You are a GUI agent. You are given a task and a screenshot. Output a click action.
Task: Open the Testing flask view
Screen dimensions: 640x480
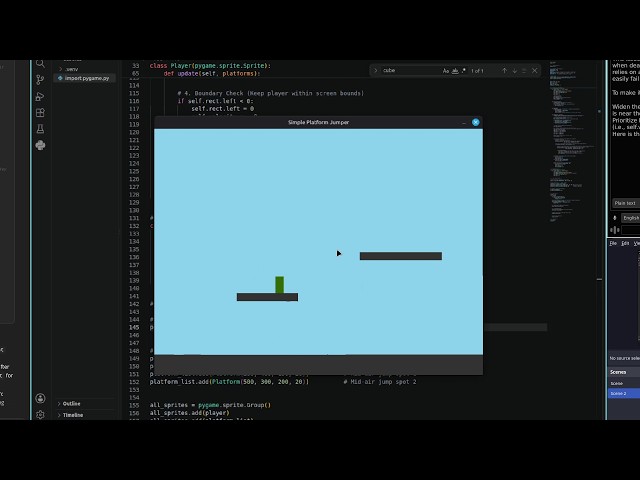pyautogui.click(x=40, y=129)
